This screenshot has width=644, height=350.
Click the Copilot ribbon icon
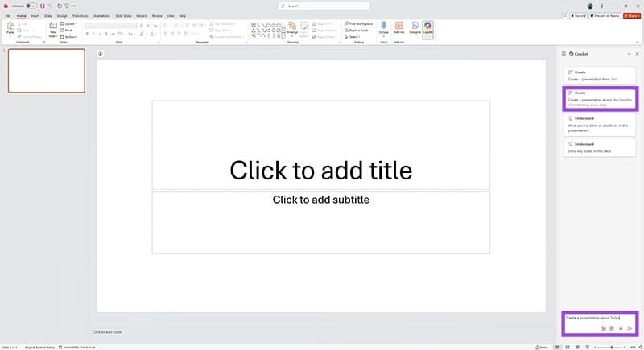click(x=428, y=28)
